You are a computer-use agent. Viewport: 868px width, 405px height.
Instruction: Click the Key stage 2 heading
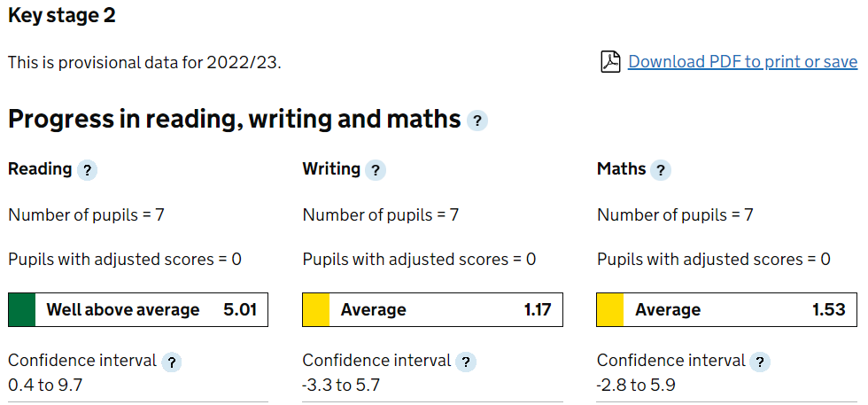62,16
